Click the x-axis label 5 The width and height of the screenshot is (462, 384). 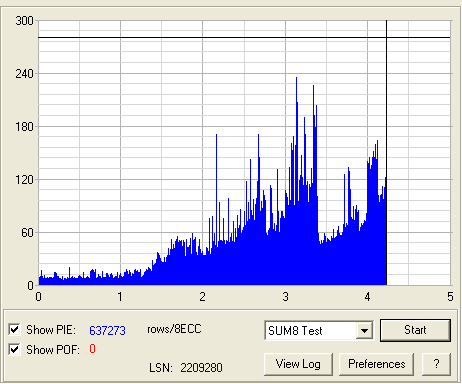coord(450,297)
